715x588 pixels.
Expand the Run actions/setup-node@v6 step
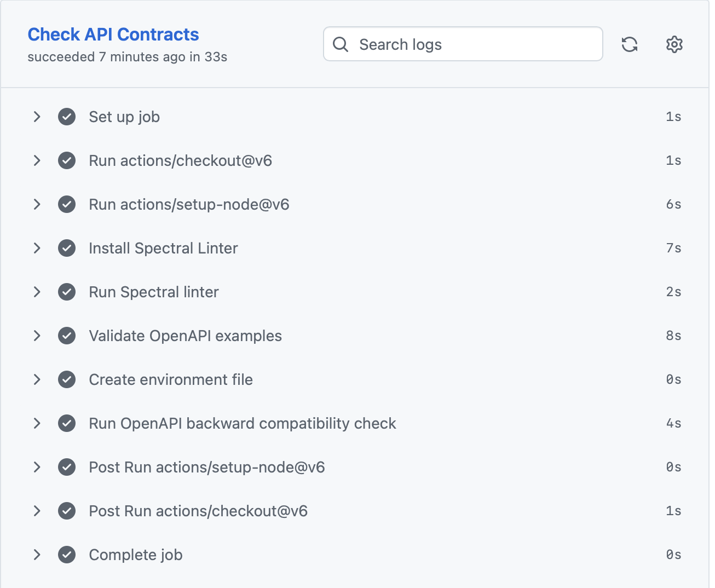(x=37, y=204)
